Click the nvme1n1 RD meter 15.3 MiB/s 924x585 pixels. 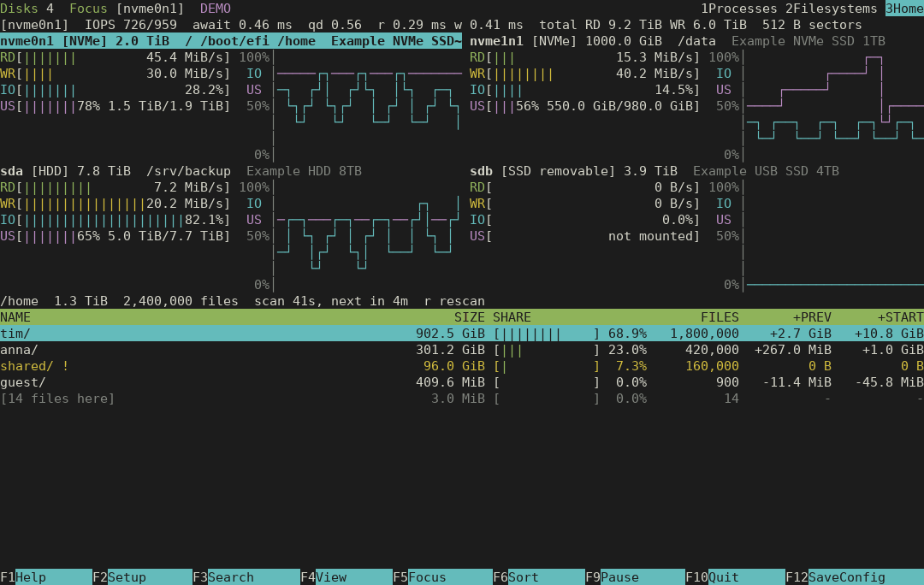pyautogui.click(x=585, y=57)
